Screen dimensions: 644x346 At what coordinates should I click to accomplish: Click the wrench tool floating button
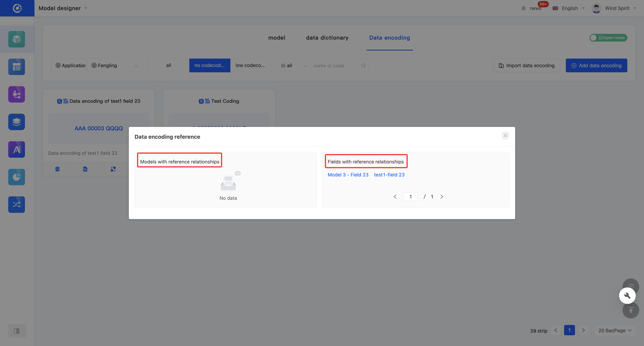tap(627, 295)
